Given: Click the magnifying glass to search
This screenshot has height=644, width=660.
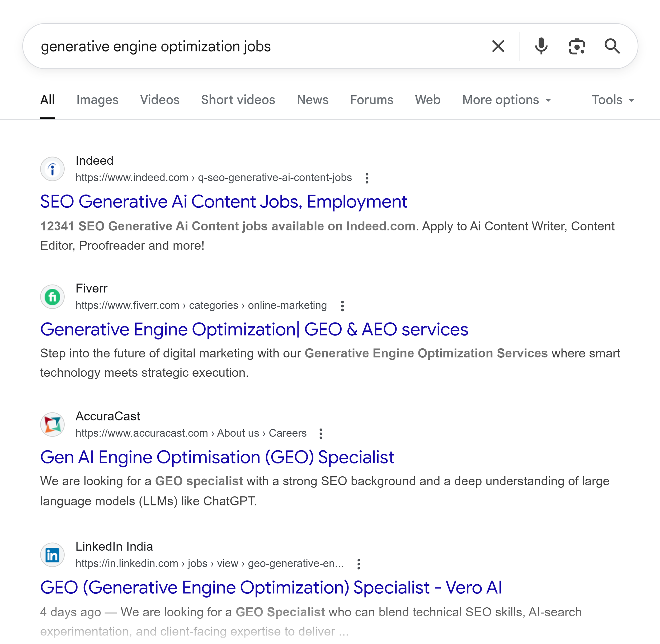Looking at the screenshot, I should [x=612, y=46].
